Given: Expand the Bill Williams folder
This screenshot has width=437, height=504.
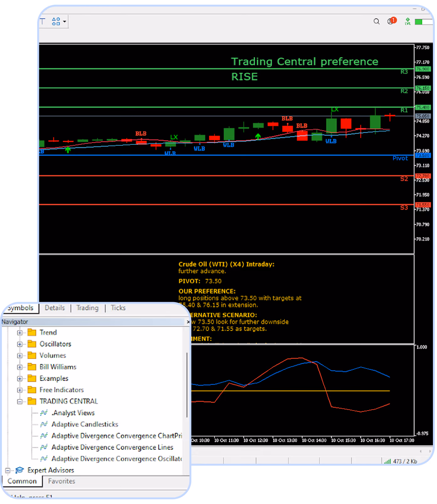Looking at the screenshot, I should pyautogui.click(x=20, y=367).
